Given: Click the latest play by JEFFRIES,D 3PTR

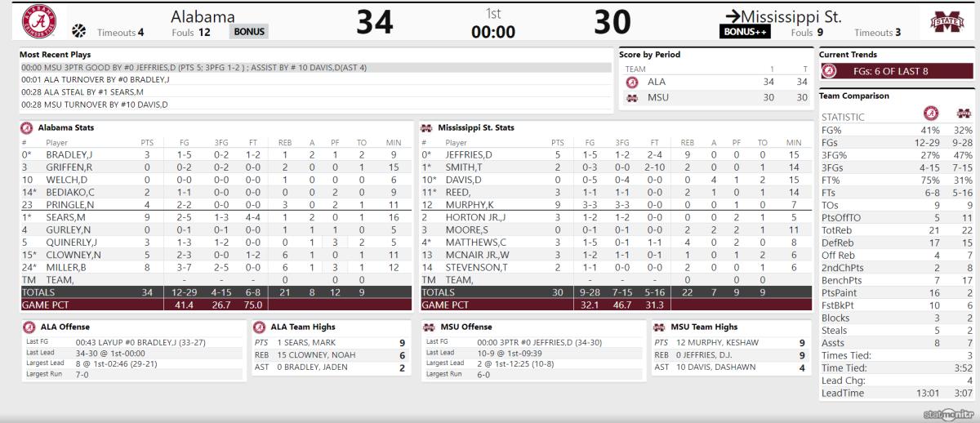Looking at the screenshot, I should (x=315, y=68).
